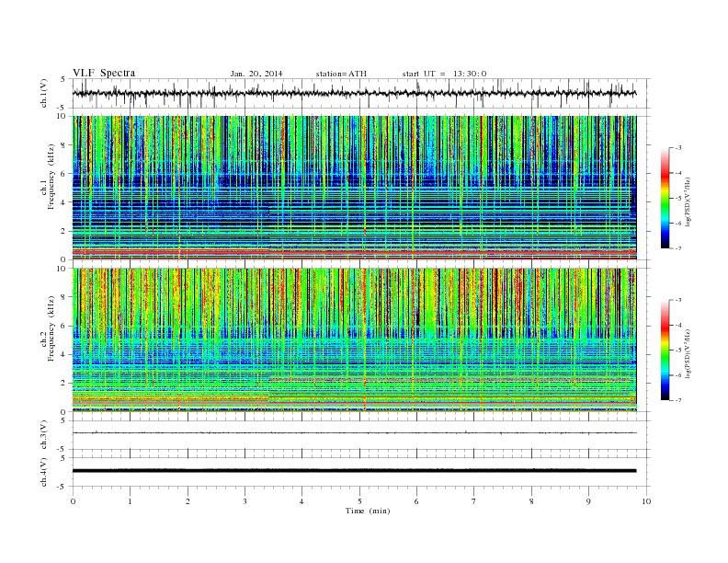Image resolution: width=728 pixels, height=563 pixels.
Task: Select the date "Jan. 20, 2014"
Action: [256, 74]
